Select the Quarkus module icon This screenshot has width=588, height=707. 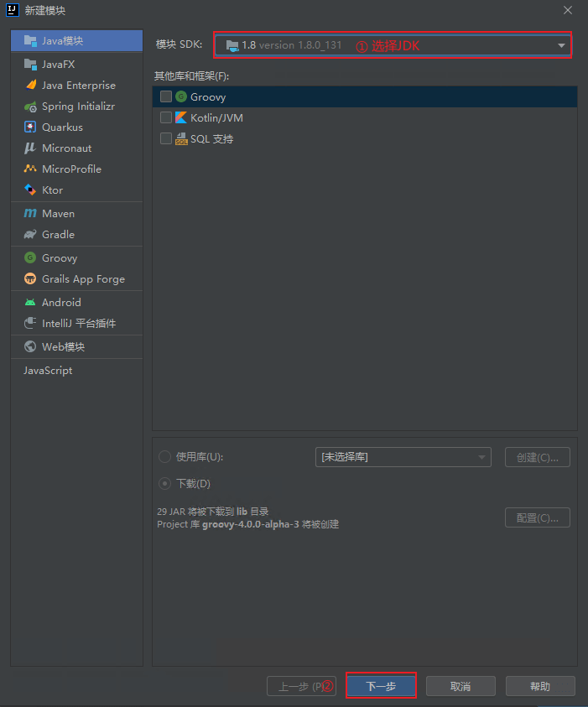point(30,127)
